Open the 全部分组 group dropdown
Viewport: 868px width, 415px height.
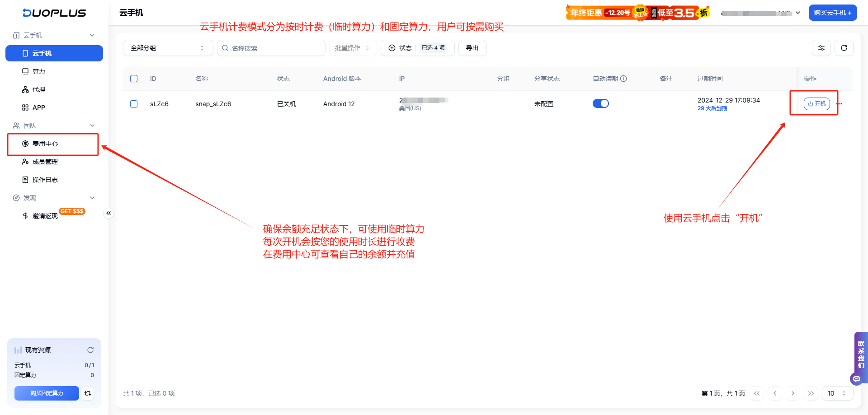click(168, 47)
